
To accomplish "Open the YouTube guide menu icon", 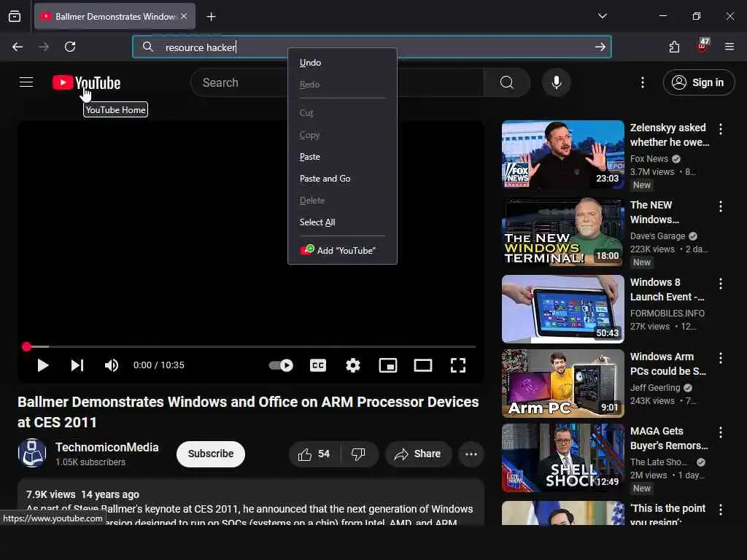I will pyautogui.click(x=26, y=82).
